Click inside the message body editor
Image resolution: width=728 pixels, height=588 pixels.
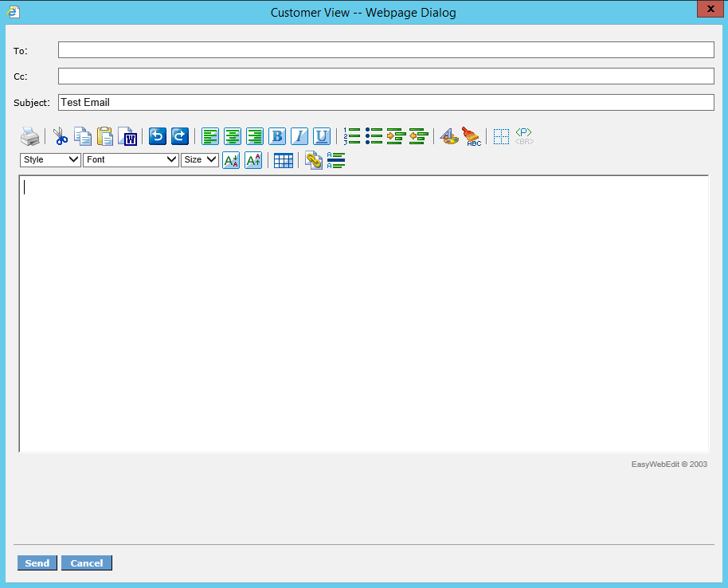364,313
